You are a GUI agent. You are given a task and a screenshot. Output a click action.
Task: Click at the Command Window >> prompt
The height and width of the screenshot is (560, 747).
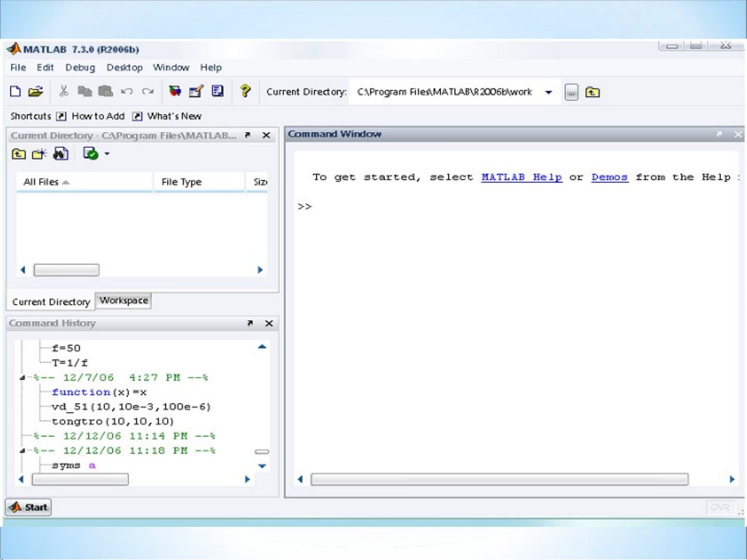(x=305, y=207)
